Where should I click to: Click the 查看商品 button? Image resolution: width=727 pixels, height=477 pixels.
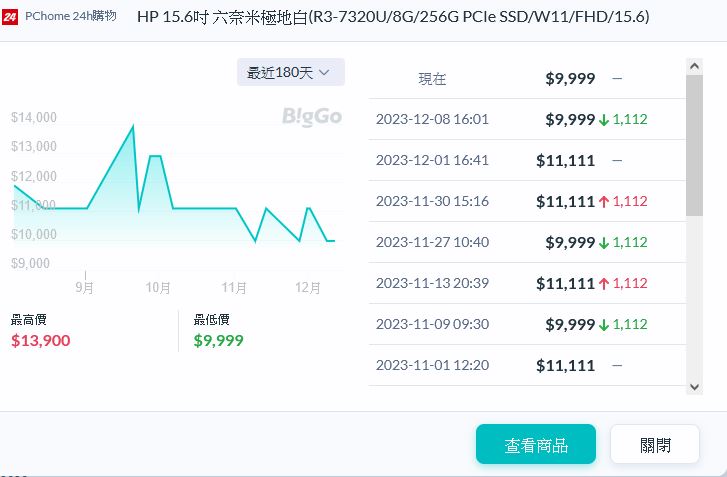[535, 445]
